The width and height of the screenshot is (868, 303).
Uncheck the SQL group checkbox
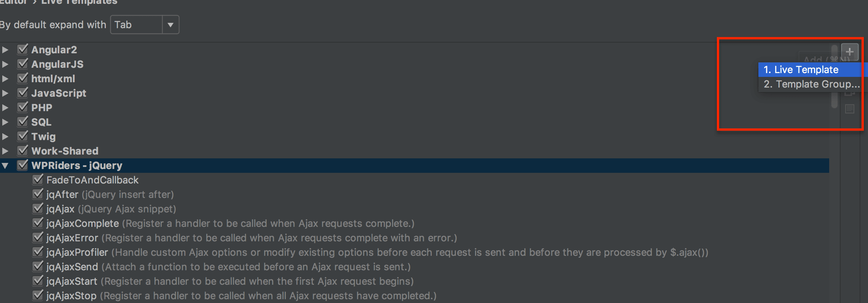pyautogui.click(x=23, y=122)
